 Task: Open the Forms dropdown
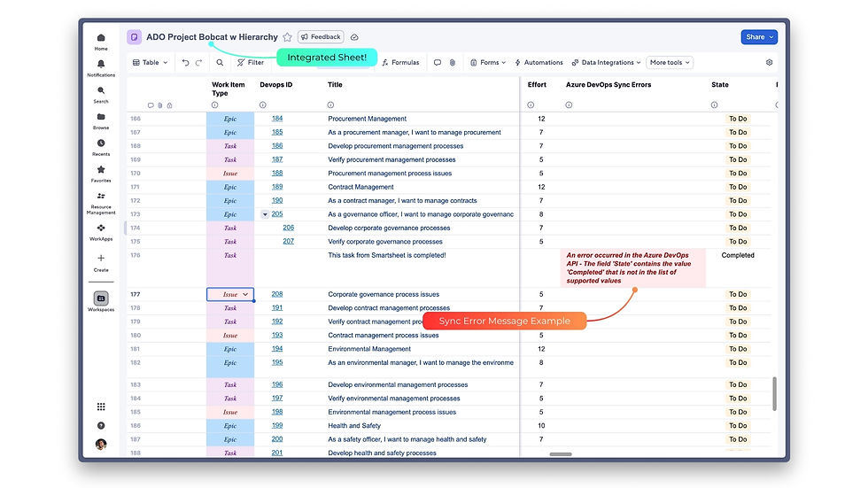coord(488,63)
